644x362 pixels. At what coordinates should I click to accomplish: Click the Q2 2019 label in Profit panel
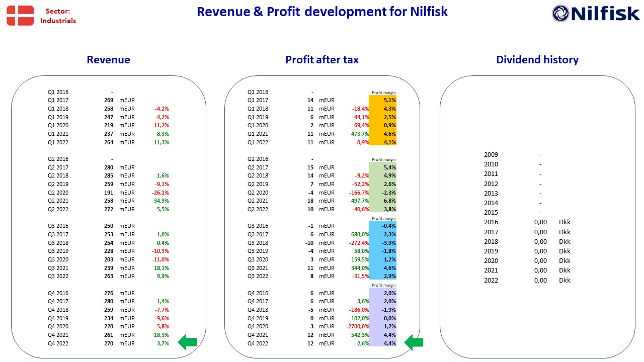coord(258,184)
